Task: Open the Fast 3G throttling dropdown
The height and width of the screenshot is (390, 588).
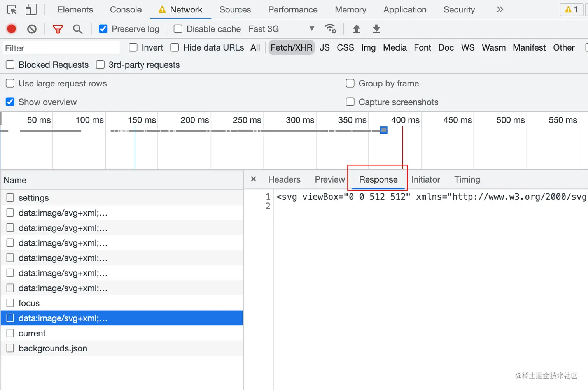Action: [x=282, y=29]
